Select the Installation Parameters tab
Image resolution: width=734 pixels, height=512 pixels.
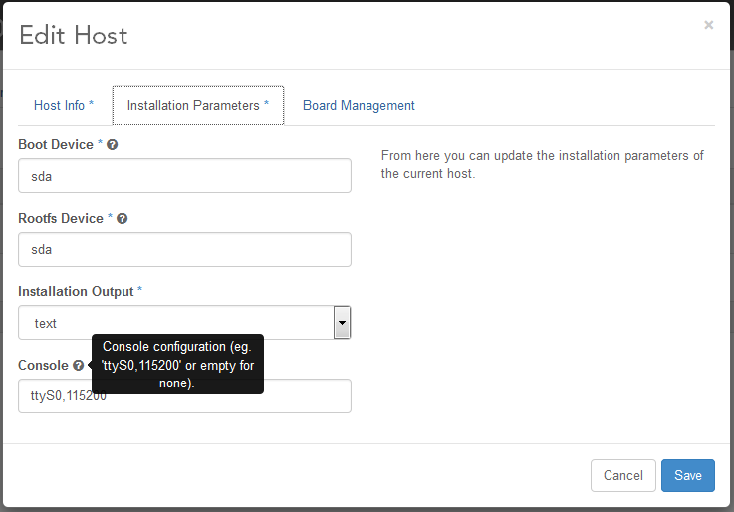[198, 105]
